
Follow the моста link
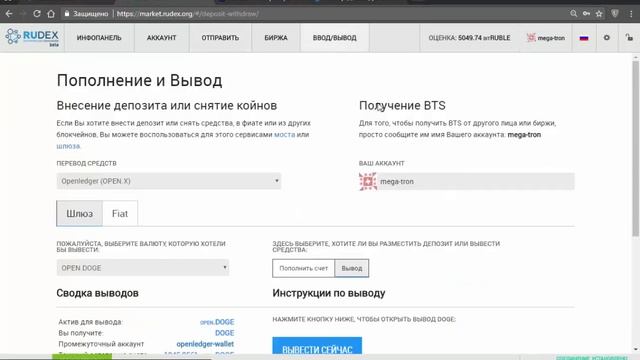pyautogui.click(x=284, y=134)
